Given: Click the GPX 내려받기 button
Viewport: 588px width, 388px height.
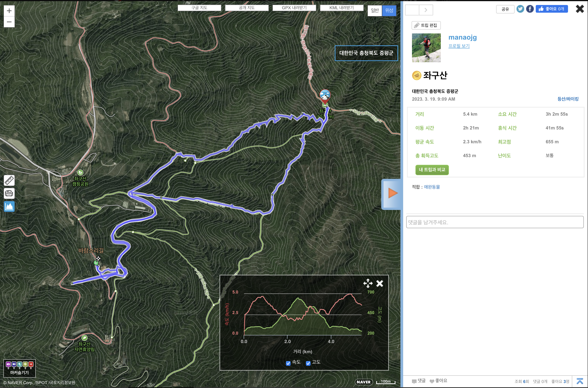Looking at the screenshot, I should [x=294, y=8].
